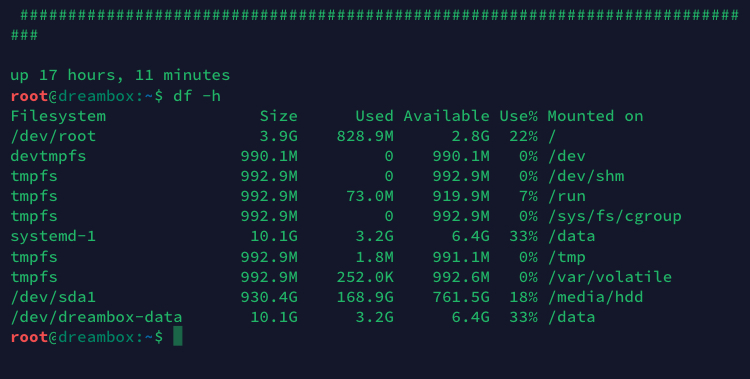
Task: Click the 'devtmpfs' filesystem entry
Action: pos(48,156)
